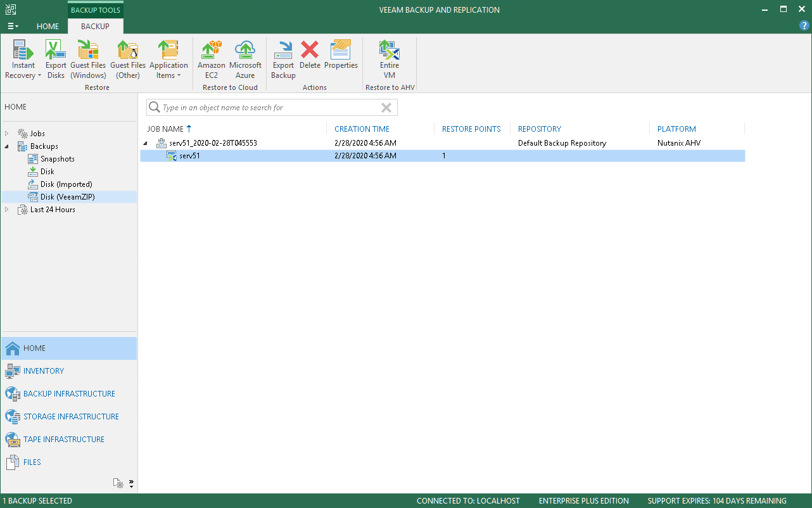This screenshot has width=812, height=508.
Task: Select Last 24 Hours node
Action: pos(53,210)
